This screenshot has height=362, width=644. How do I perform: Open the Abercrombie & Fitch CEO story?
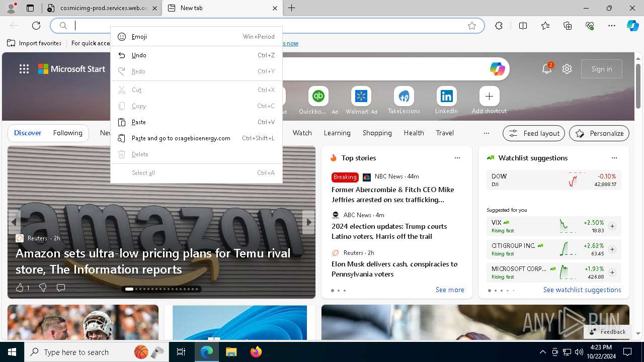tap(392, 195)
